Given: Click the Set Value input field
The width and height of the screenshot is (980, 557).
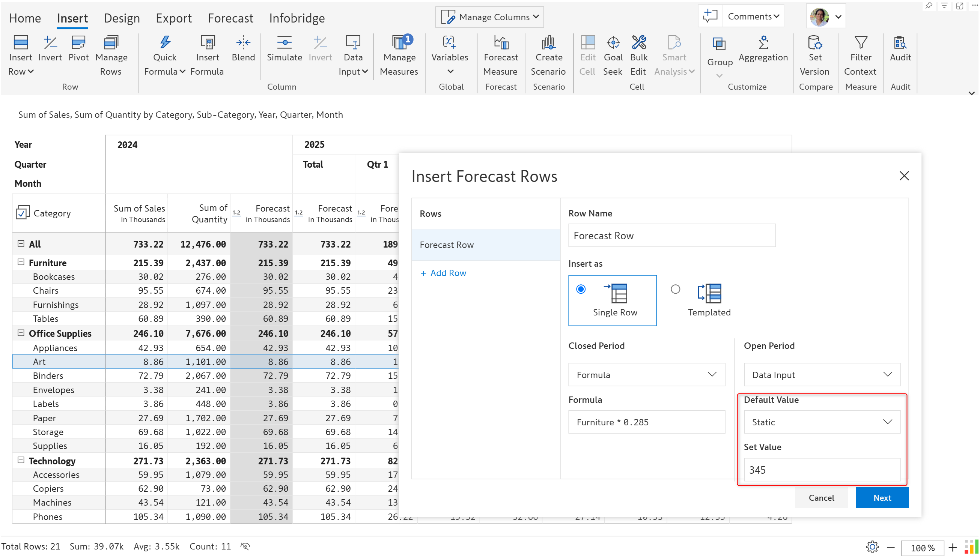Looking at the screenshot, I should pos(822,470).
